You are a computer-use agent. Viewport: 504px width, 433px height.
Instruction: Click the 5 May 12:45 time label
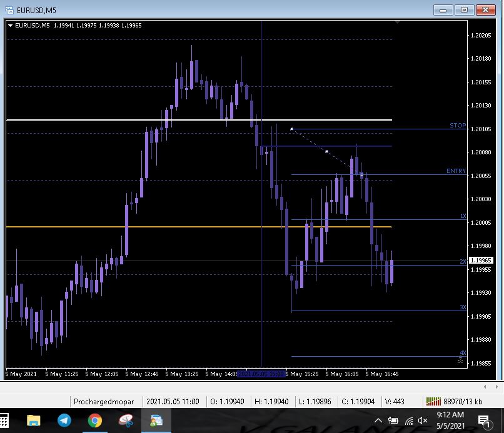[142, 374]
